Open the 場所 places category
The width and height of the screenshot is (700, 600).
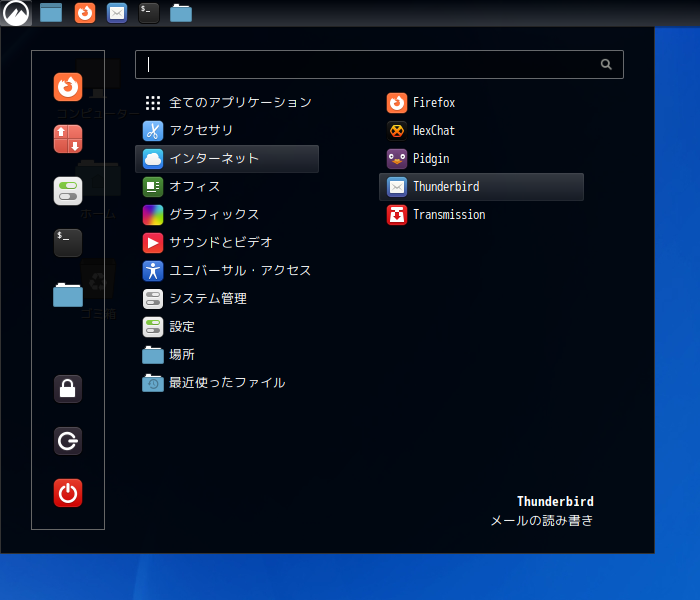227,355
